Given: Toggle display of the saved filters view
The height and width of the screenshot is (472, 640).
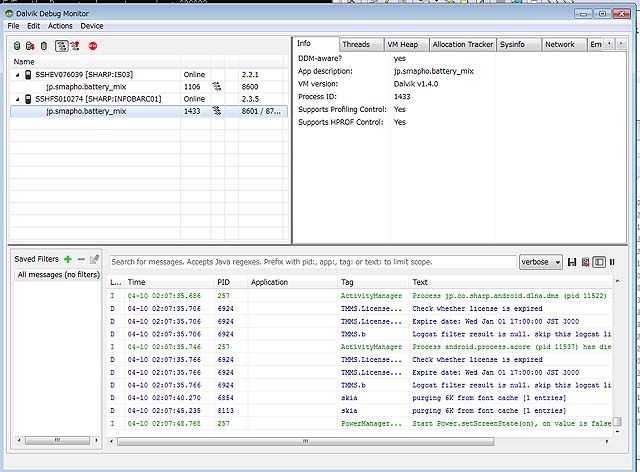Looking at the screenshot, I should (599, 262).
